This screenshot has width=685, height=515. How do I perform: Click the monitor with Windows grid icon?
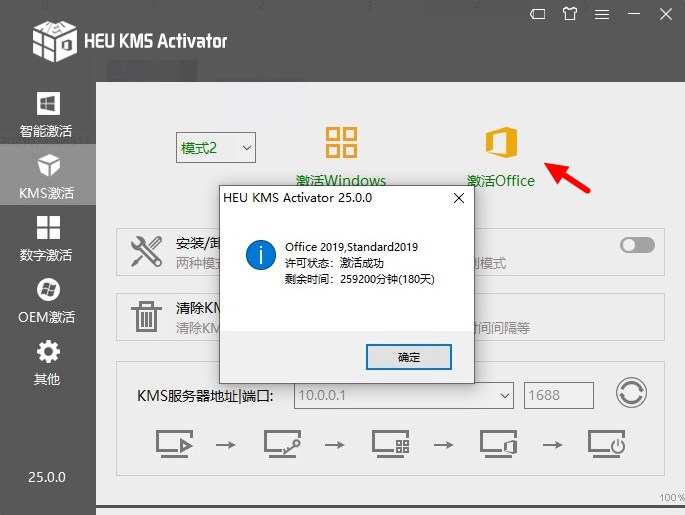(391, 444)
